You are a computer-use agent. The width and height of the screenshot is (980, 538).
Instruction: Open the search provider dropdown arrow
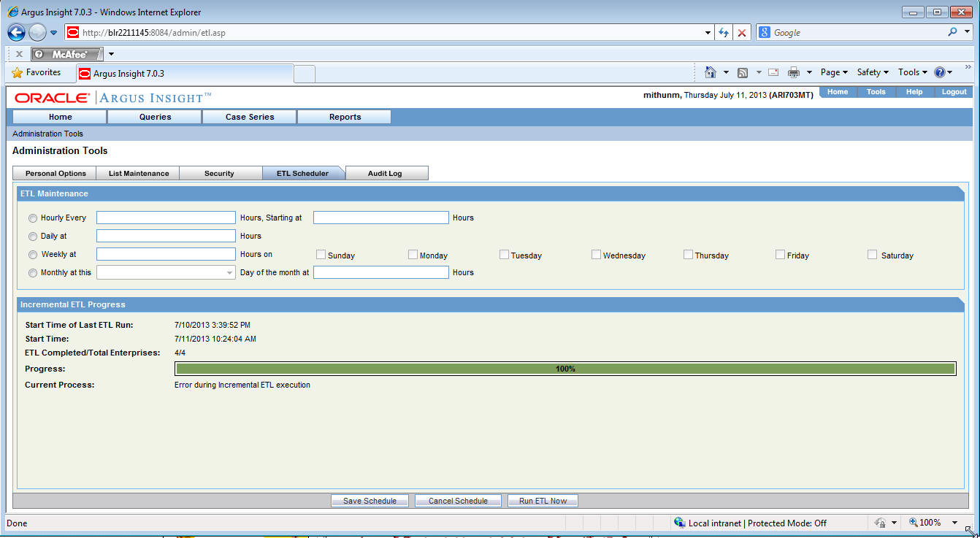tap(966, 32)
